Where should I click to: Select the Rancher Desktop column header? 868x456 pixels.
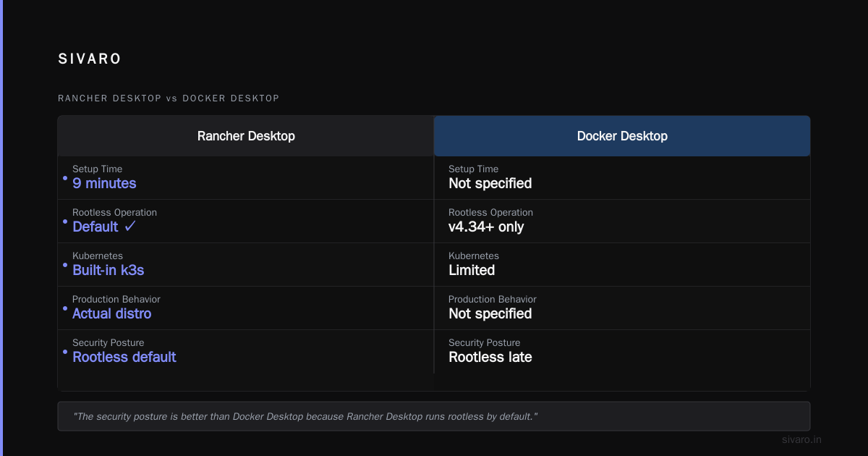(246, 136)
